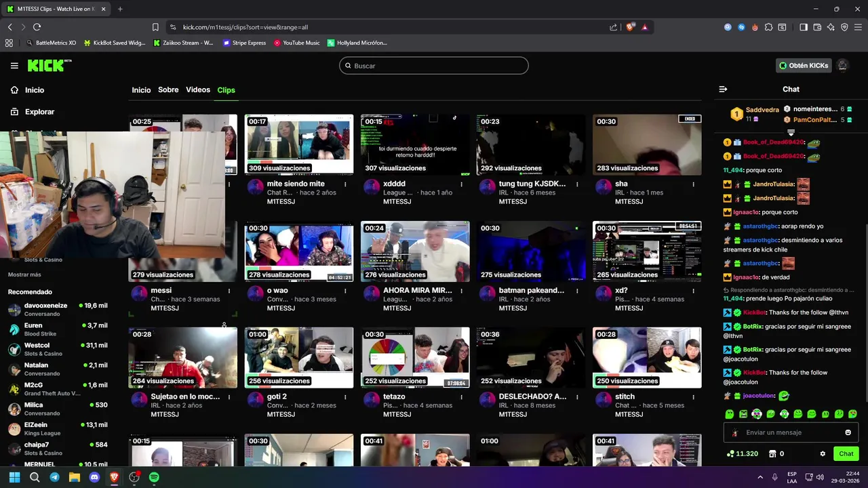Open options menu for 'sha' clip
Image resolution: width=868 pixels, height=488 pixels.
point(693,184)
